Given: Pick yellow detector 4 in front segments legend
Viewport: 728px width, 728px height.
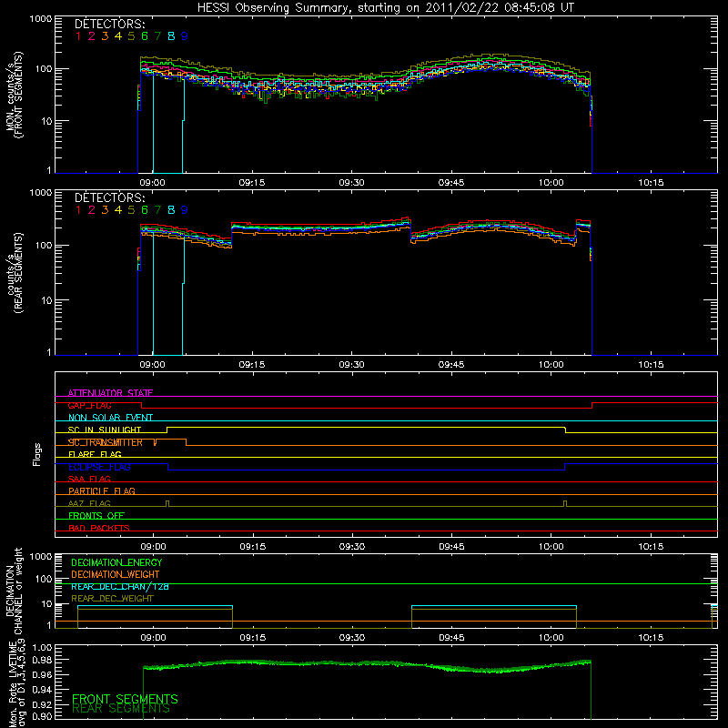Looking at the screenshot, I should click(x=118, y=36).
